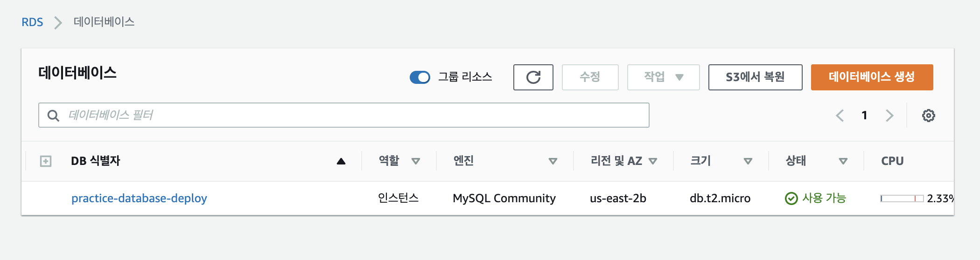Click the available status check icon
Viewport: 980px width, 260px height.
point(791,198)
